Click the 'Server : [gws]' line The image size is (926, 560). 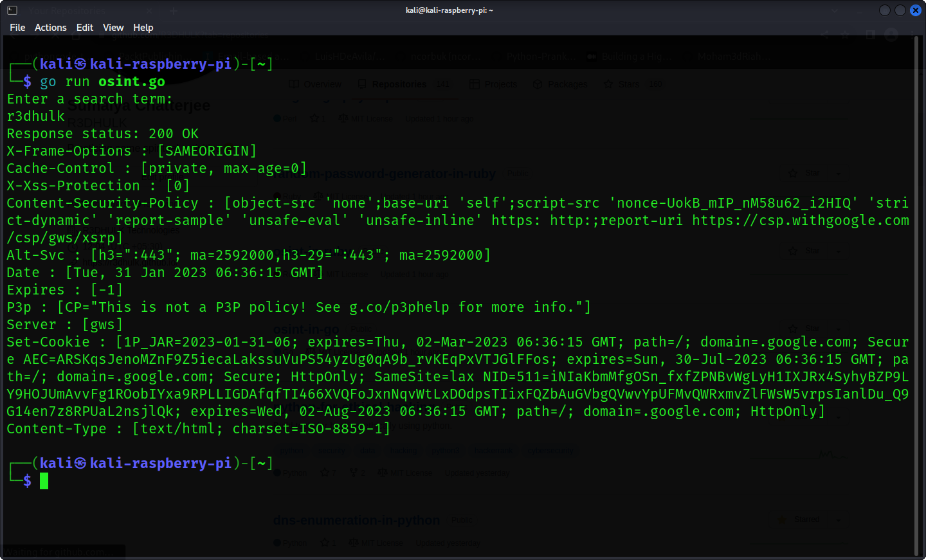point(65,325)
